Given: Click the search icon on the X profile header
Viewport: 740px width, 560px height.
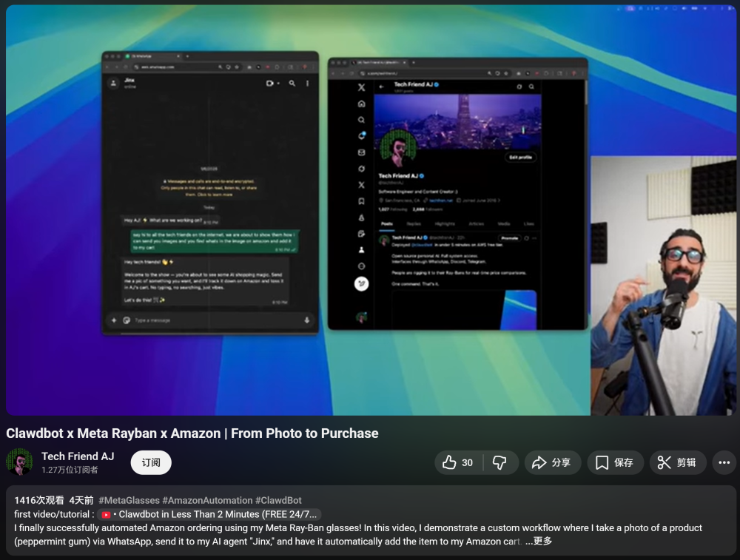Looking at the screenshot, I should coord(531,87).
